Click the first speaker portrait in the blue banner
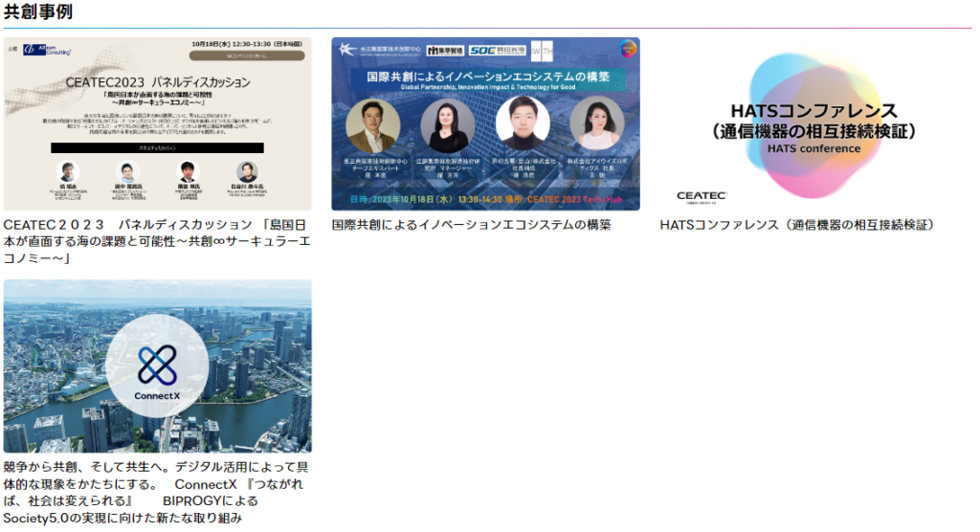 coord(373,125)
